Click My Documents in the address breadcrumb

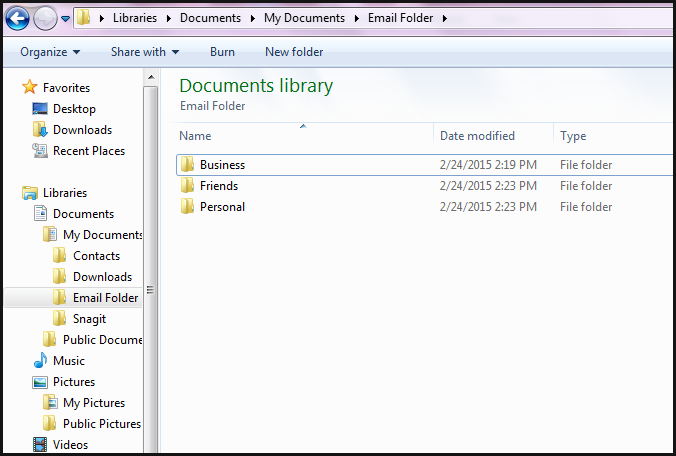point(304,18)
